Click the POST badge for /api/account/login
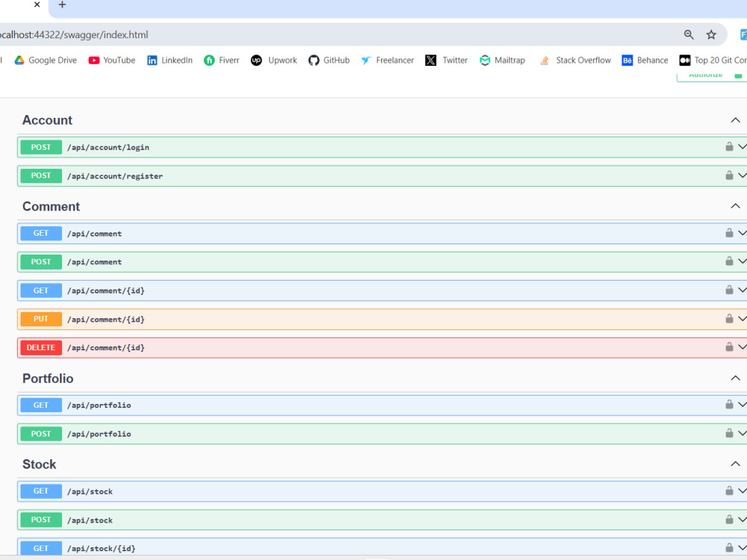 pyautogui.click(x=41, y=147)
